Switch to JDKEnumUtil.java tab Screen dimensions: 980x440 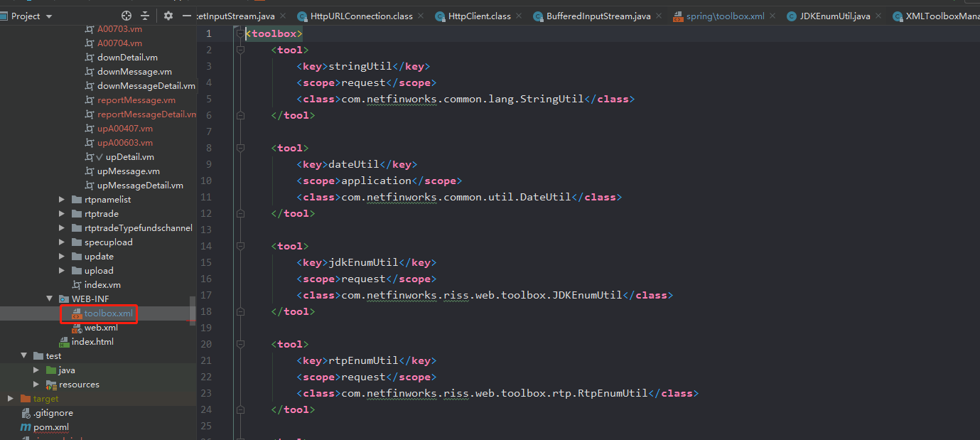point(835,16)
